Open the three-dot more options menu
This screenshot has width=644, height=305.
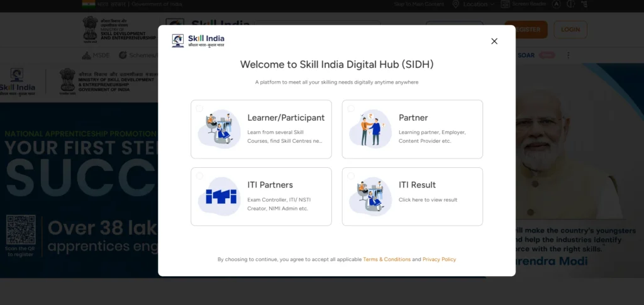569,55
